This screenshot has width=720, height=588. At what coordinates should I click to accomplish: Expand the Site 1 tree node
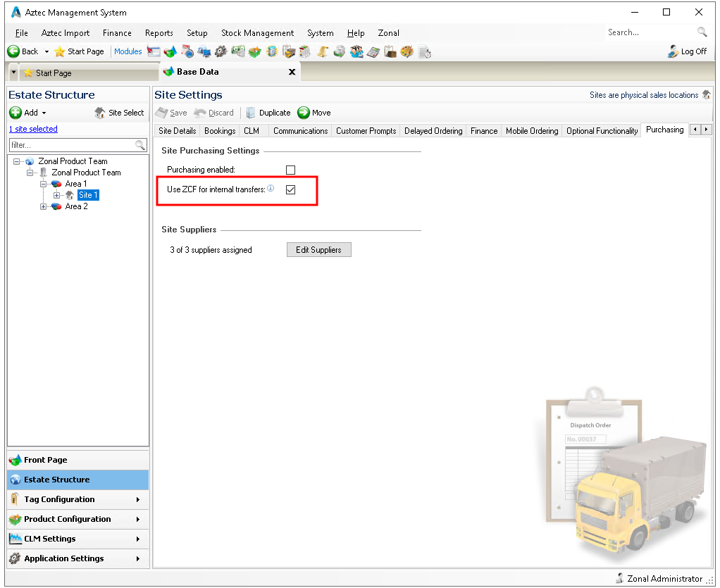tap(56, 195)
